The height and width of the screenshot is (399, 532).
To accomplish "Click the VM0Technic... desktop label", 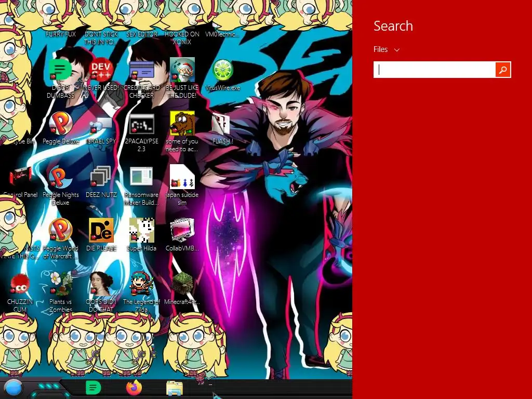I will tap(222, 34).
